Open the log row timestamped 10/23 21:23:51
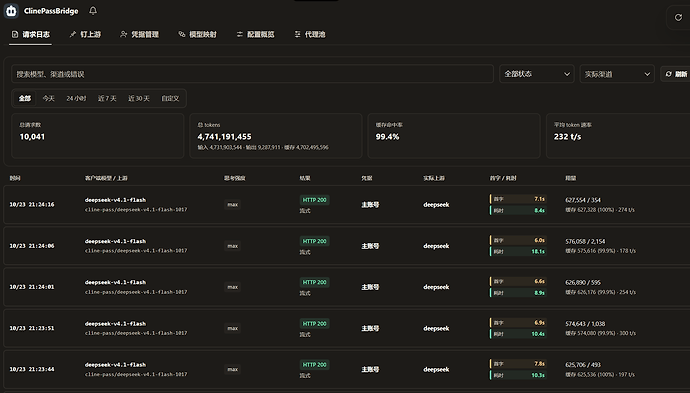 pos(347,328)
